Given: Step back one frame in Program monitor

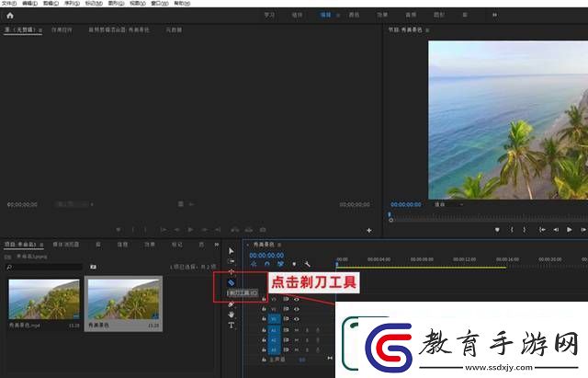Looking at the screenshot, I should (x=556, y=229).
